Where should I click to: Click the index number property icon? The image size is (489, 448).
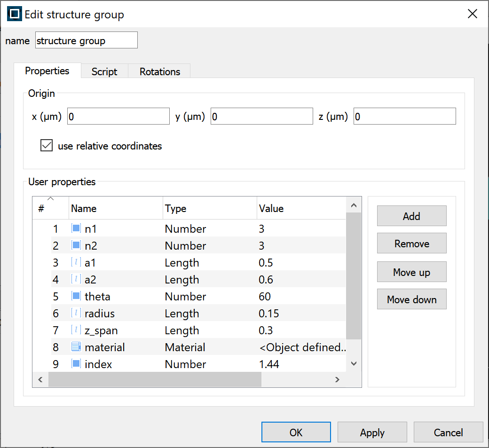pos(76,364)
